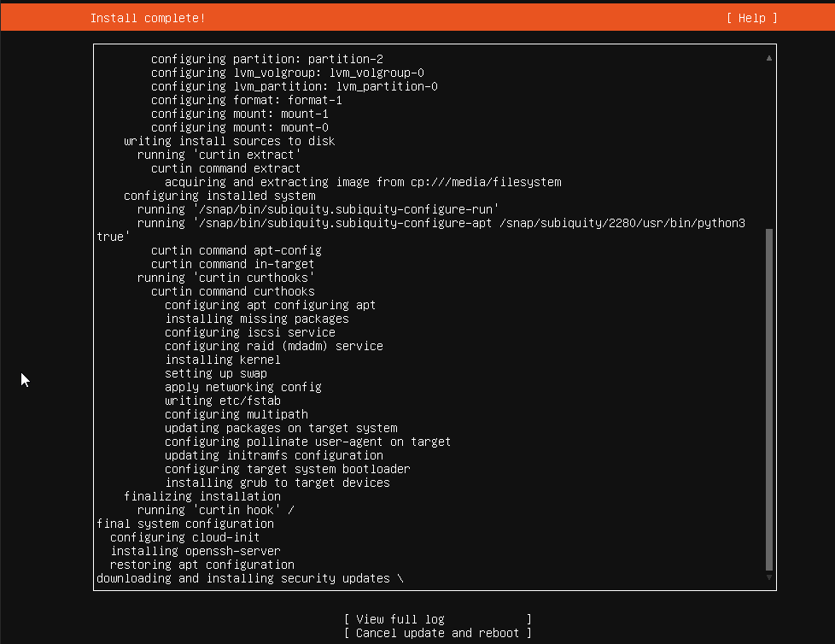Click the 'writing install sources to disk' line
The height and width of the screenshot is (644, 835).
229,141
